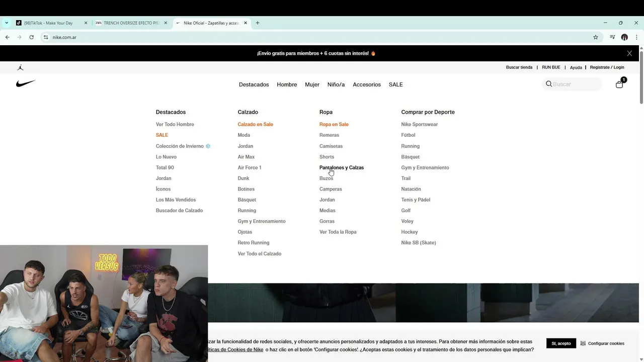
Task: Open SALE under Destacados column
Action: (162, 135)
